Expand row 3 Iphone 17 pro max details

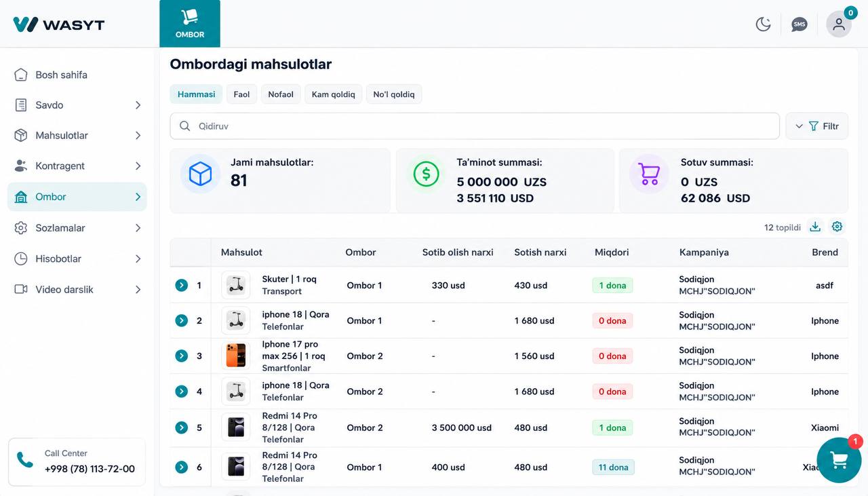(181, 356)
